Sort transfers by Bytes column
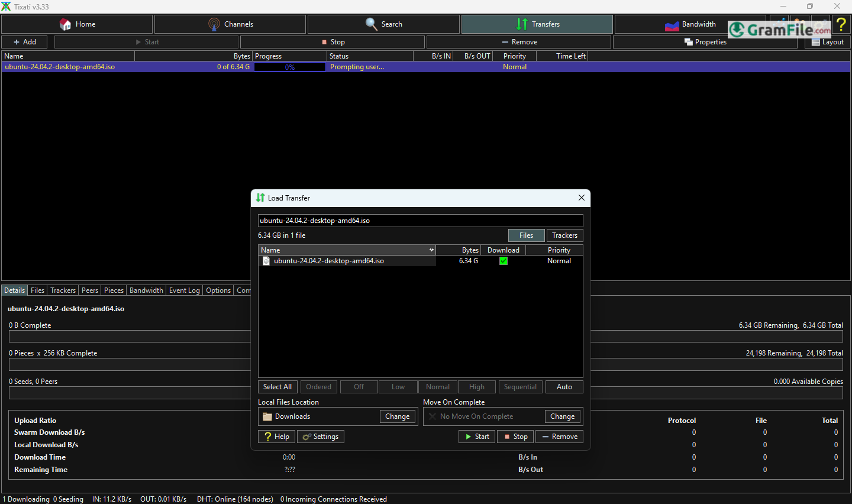Screen dimensions: 852x504 click(193, 56)
